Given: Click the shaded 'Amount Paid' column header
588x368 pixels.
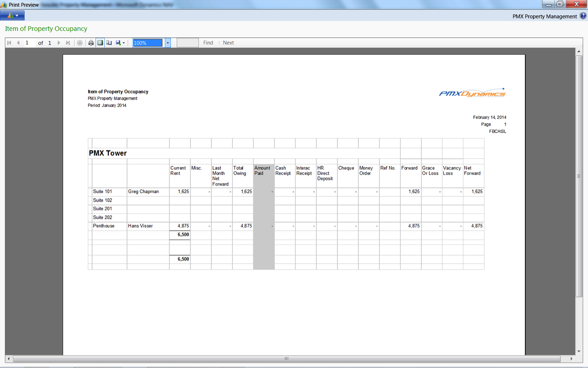Looking at the screenshot, I should click(x=262, y=171).
